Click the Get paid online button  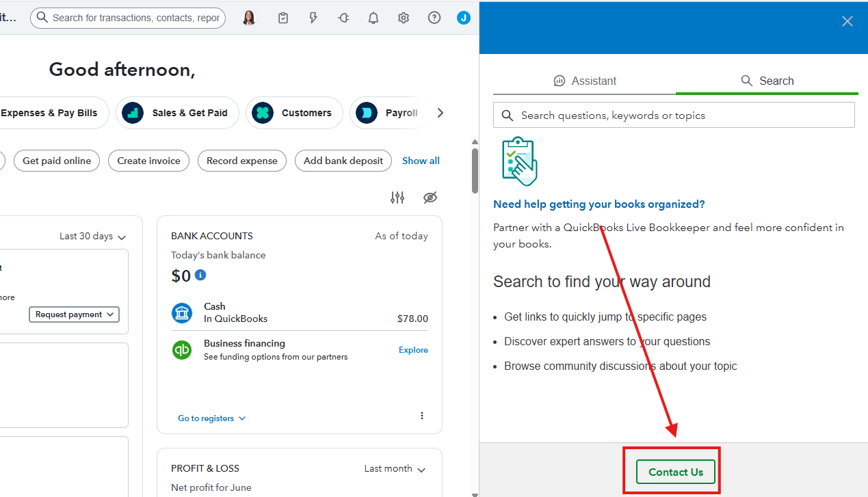pos(57,161)
